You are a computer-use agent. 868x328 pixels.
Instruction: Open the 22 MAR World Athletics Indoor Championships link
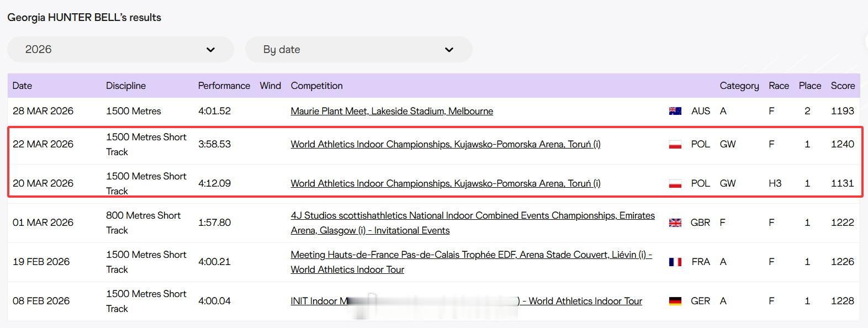[x=446, y=144]
